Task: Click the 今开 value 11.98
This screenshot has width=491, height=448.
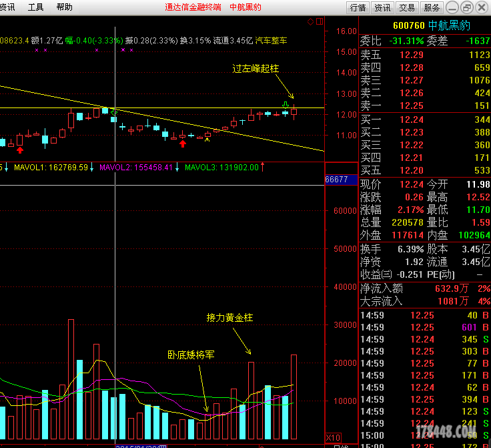Action: [x=478, y=184]
